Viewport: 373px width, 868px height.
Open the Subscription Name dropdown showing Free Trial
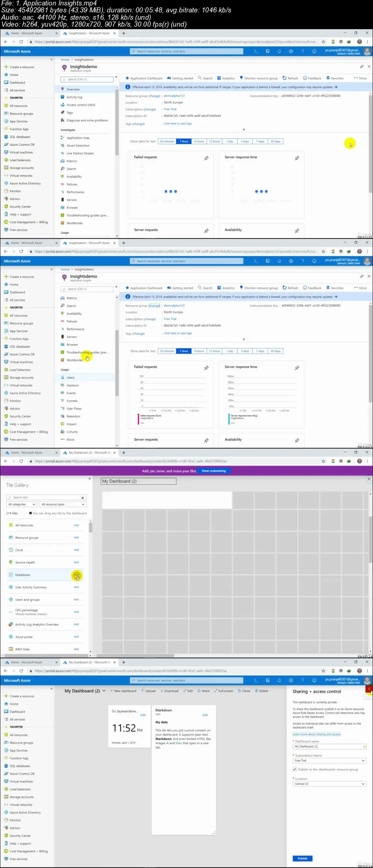pyautogui.click(x=329, y=760)
